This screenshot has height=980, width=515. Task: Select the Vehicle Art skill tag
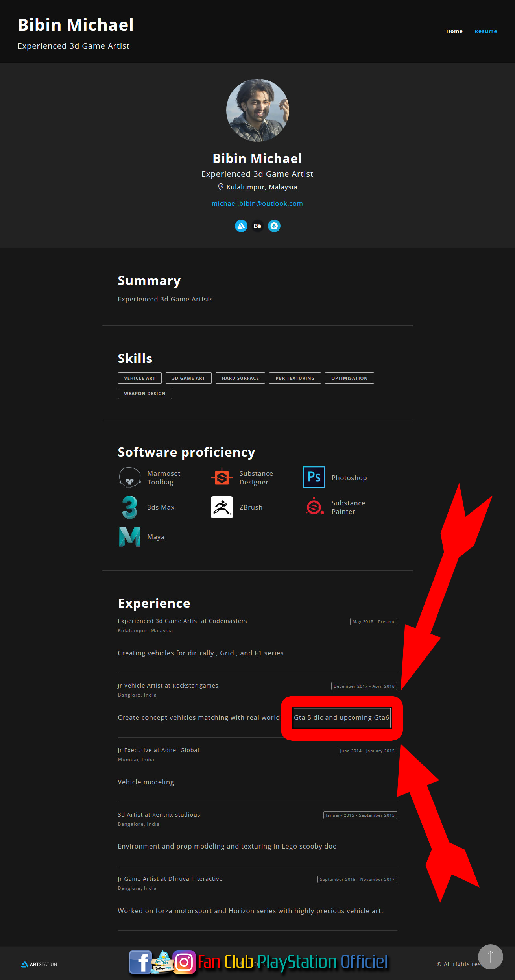140,378
